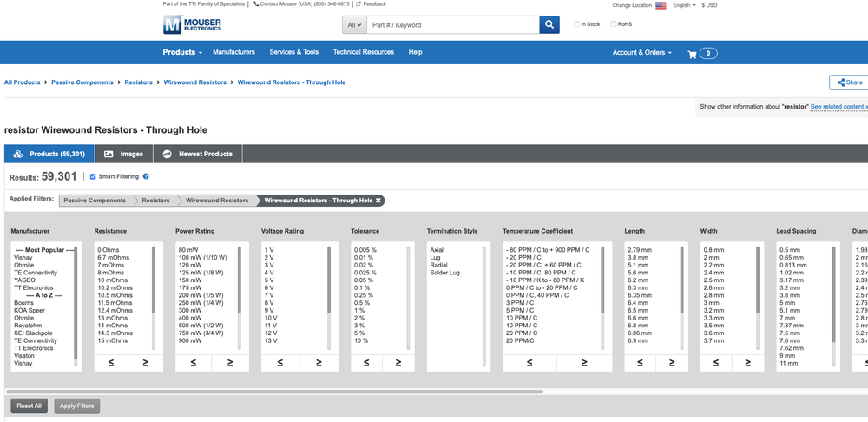
Task: Click greater-than-or-equal under Length
Action: point(672,363)
